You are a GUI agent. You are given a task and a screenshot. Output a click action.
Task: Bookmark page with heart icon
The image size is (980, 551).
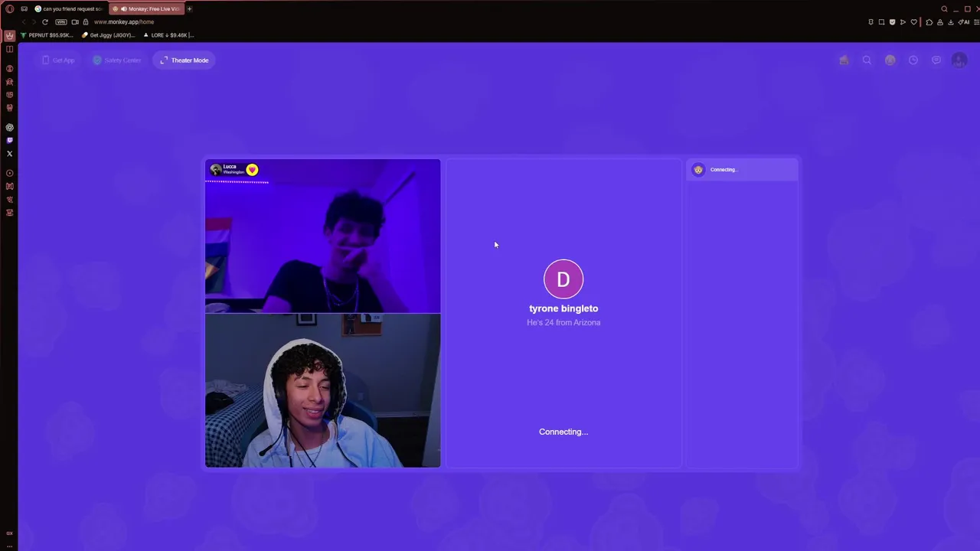pyautogui.click(x=913, y=22)
